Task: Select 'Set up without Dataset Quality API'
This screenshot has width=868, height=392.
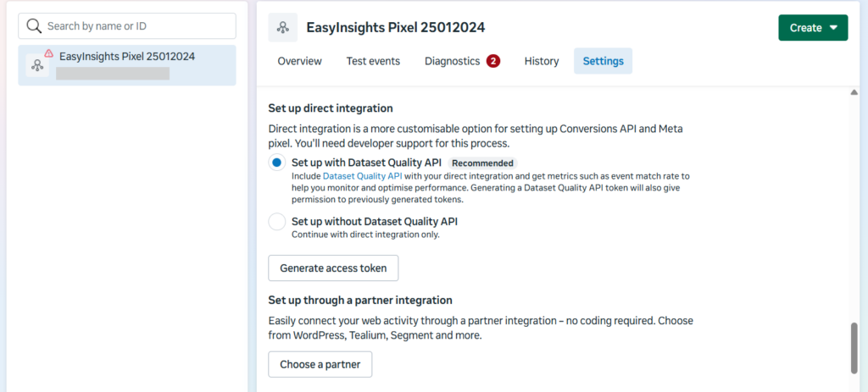Action: (276, 222)
